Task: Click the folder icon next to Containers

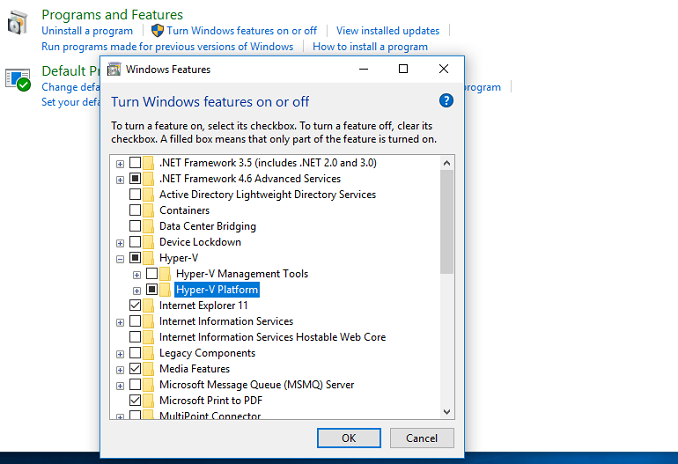Action: 148,210
